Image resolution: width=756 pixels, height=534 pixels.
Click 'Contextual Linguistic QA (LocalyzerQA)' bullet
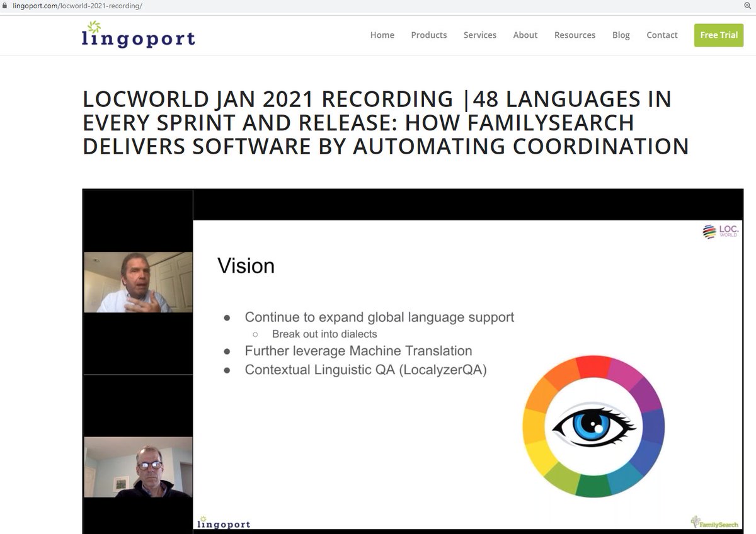tap(365, 370)
